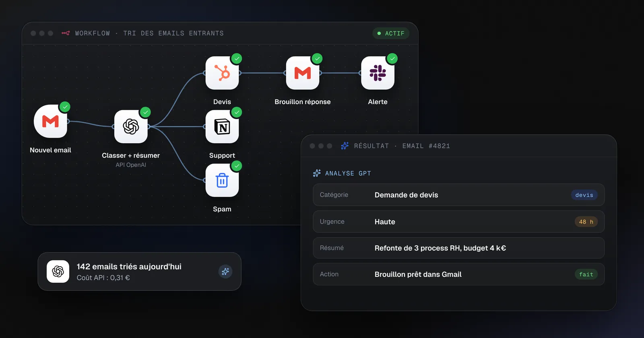The width and height of the screenshot is (644, 338).
Task: Click the green checkmark on the Support node
Action: 237,112
